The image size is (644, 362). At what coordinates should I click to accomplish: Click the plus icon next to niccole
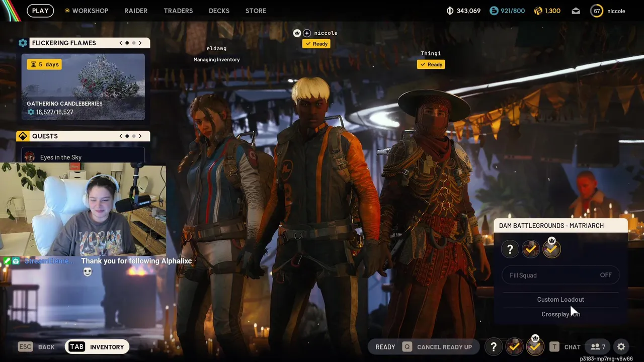[307, 33]
